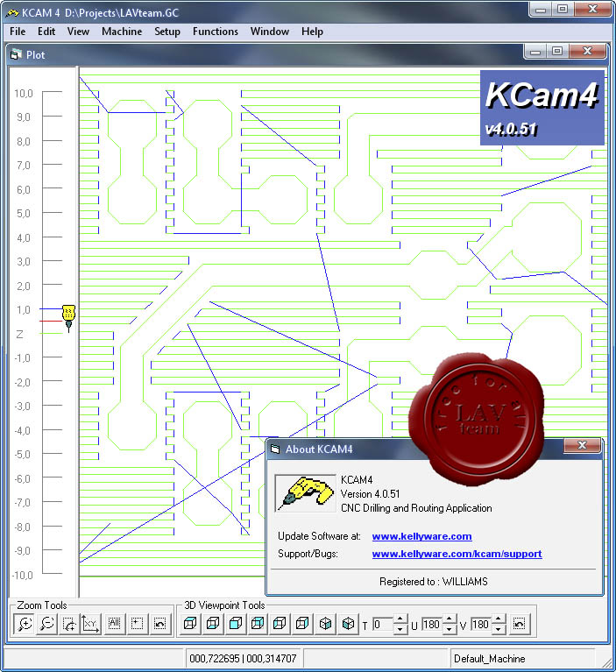This screenshot has width=616, height=672.
Task: Decrease the V value with down arrow
Action: (499, 629)
